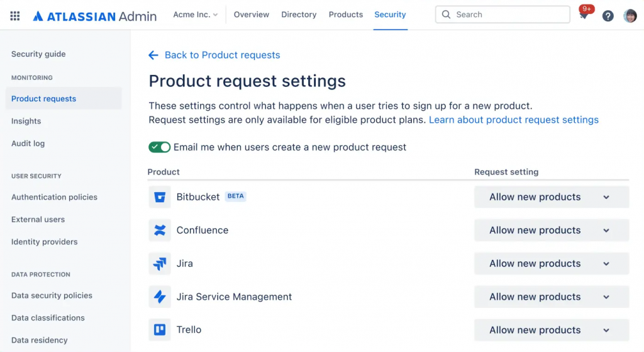
Task: Go to the Products tab
Action: (346, 14)
